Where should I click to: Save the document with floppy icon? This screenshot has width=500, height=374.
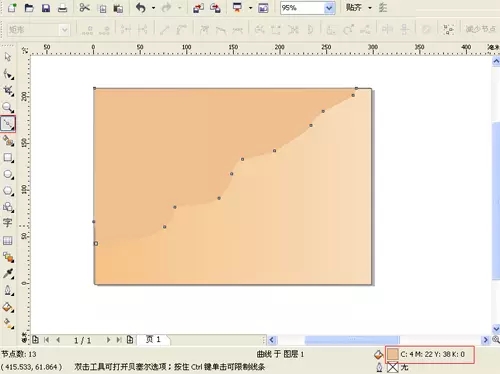(46, 8)
